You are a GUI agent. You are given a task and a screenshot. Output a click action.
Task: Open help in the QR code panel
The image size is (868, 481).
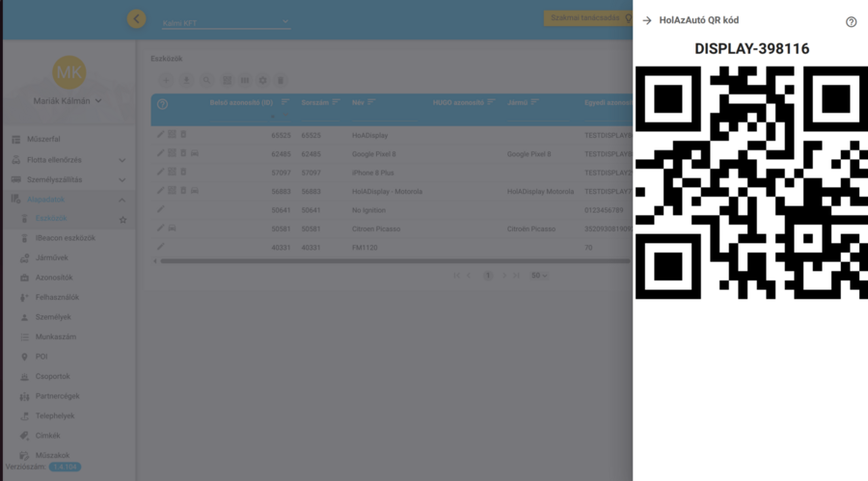pos(851,21)
